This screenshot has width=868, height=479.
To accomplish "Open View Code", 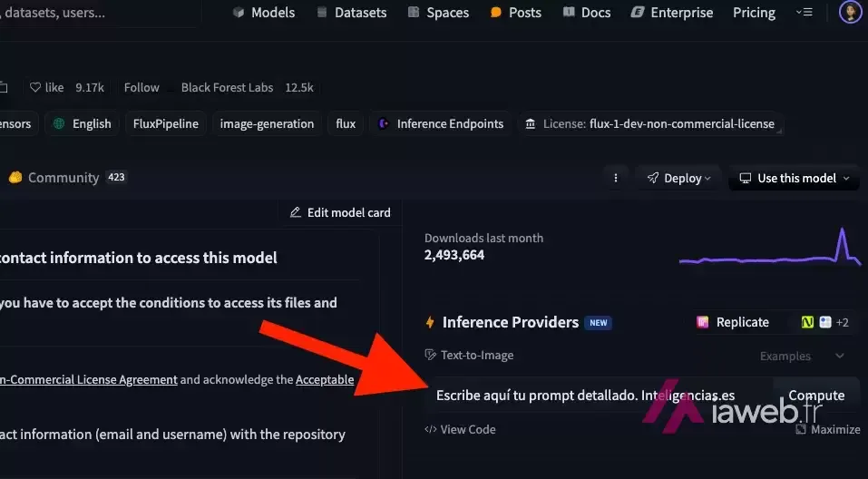I will coord(460,429).
